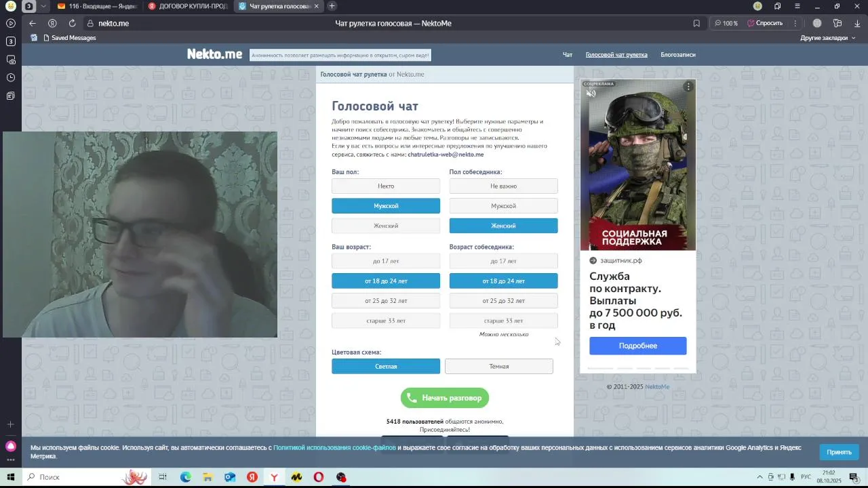Show hidden system tray icons
Viewport: 868px width, 488px height.
tap(759, 477)
